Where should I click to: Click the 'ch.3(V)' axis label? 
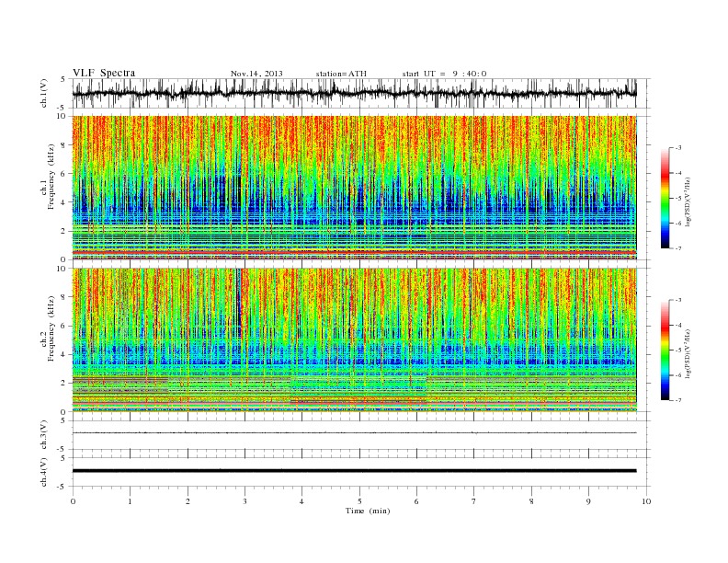tap(44, 435)
